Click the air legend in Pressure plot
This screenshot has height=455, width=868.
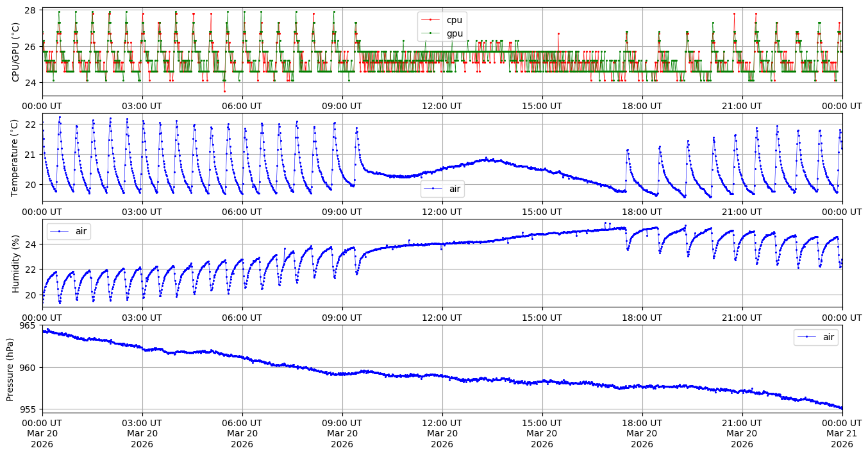[x=816, y=337]
